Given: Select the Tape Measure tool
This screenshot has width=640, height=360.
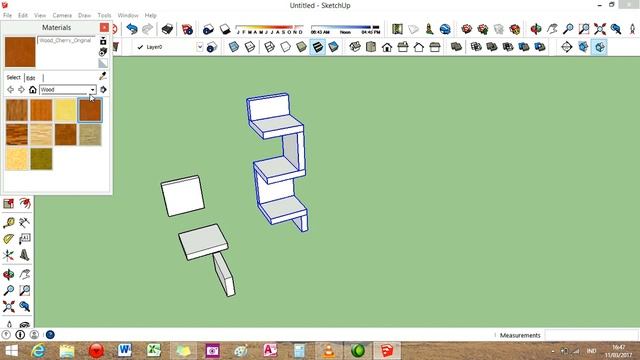Looking at the screenshot, I should point(9,222).
